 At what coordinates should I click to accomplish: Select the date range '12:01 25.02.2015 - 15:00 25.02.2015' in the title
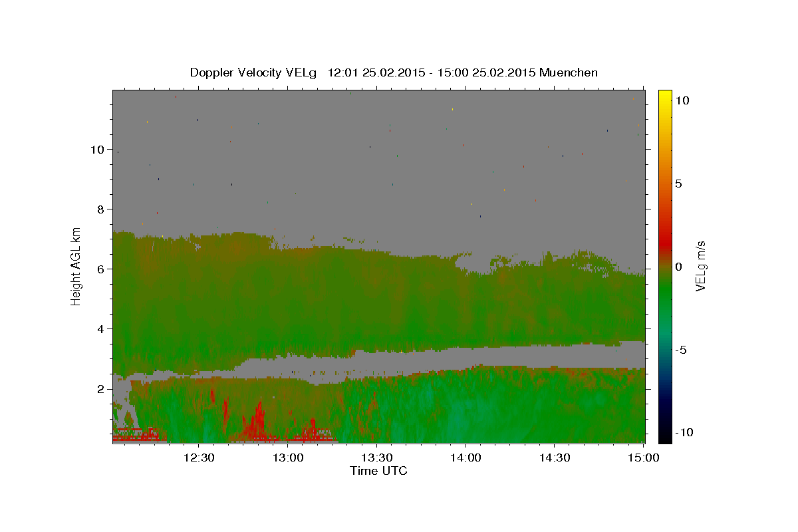pos(432,72)
